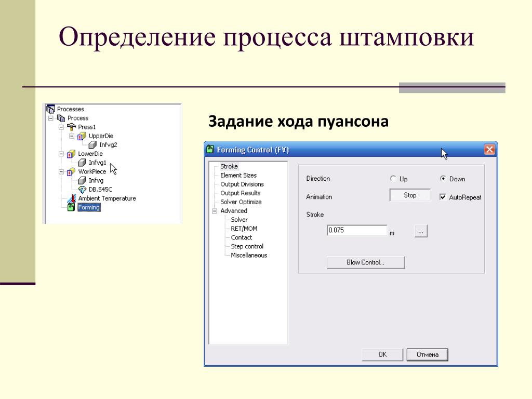The image size is (532, 399).
Task: Open the Miscellaneous settings
Action: (x=249, y=255)
